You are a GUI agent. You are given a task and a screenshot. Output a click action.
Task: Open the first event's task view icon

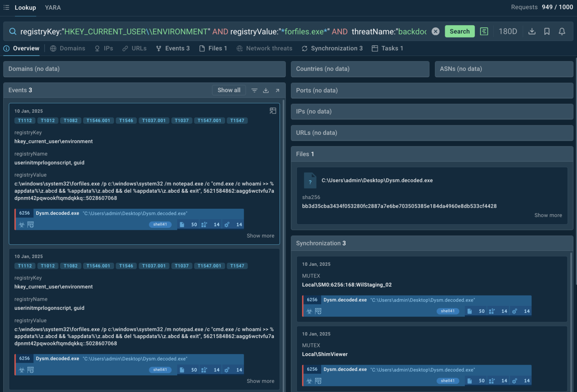pyautogui.click(x=273, y=111)
